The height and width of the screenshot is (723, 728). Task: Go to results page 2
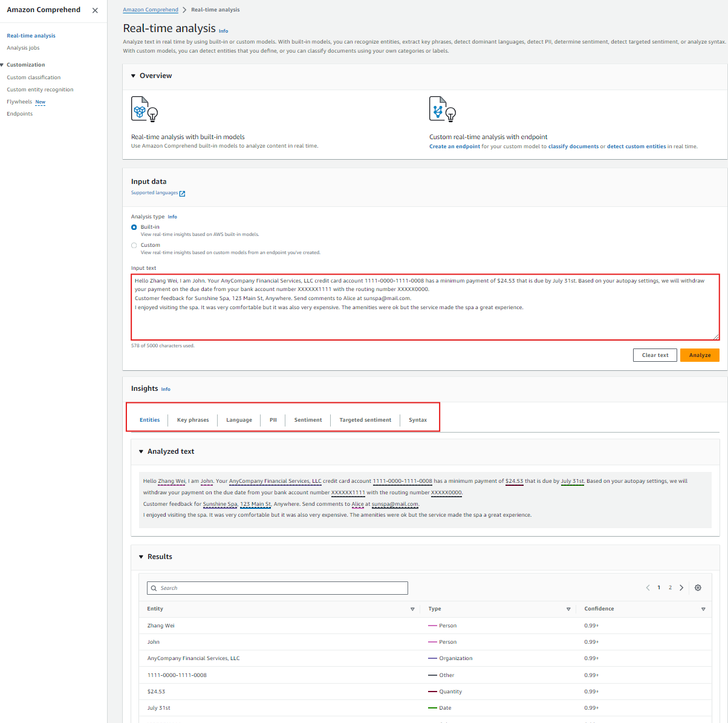click(670, 587)
